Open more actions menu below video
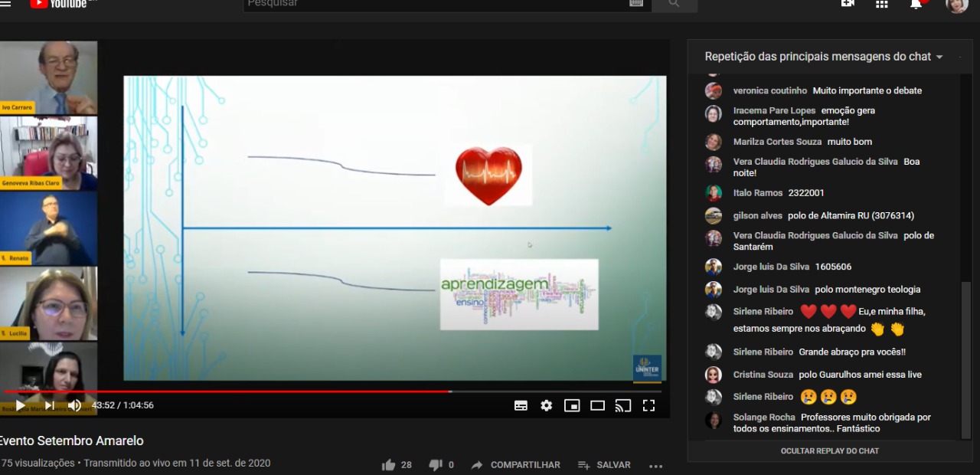This screenshot has width=980, height=475. (655, 465)
